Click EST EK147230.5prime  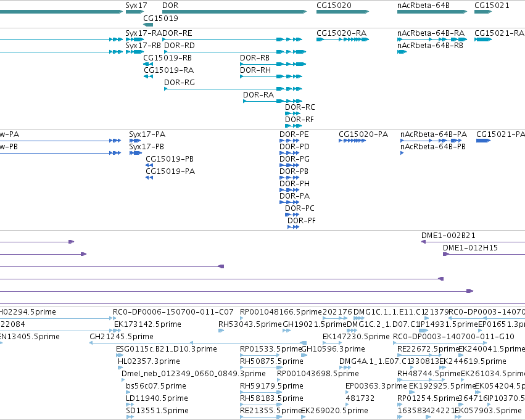(x=356, y=337)
